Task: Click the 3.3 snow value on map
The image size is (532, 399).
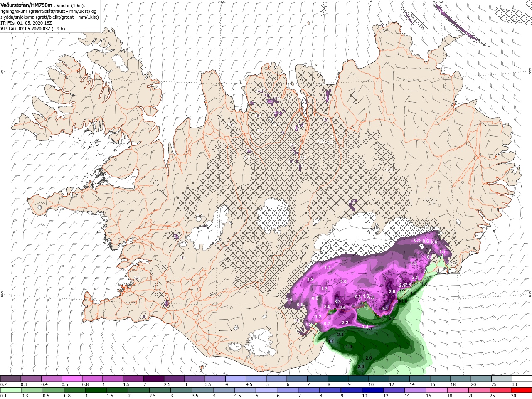Action: [337, 302]
